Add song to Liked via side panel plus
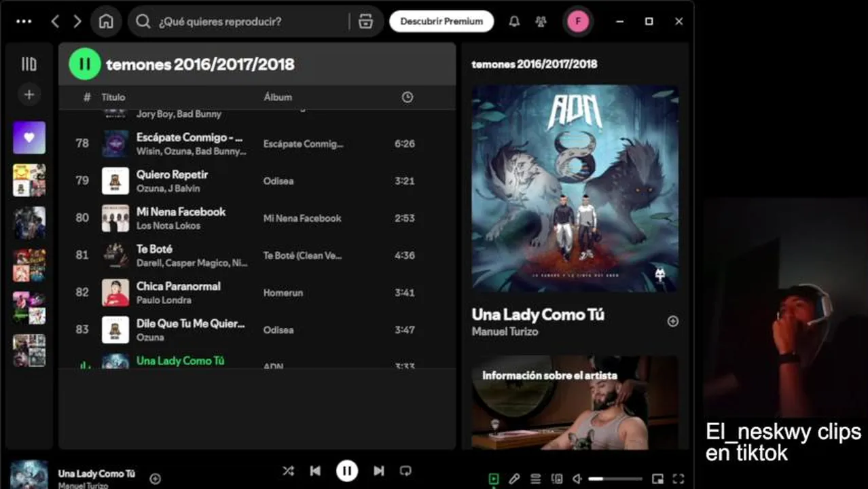The width and height of the screenshot is (868, 489). pos(672,321)
